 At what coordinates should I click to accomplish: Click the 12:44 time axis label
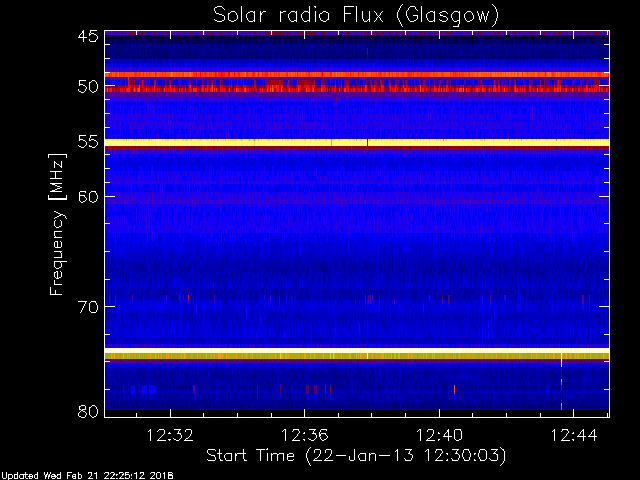[574, 435]
